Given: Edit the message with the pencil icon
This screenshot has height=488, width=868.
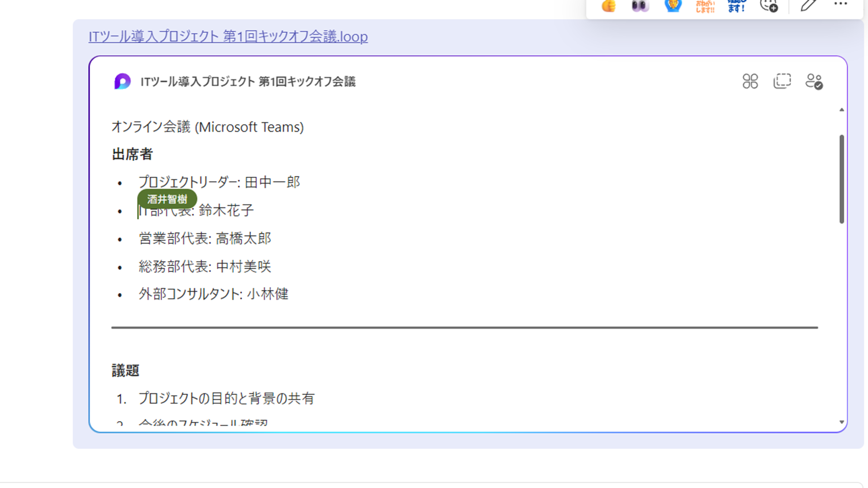Looking at the screenshot, I should click(x=808, y=6).
